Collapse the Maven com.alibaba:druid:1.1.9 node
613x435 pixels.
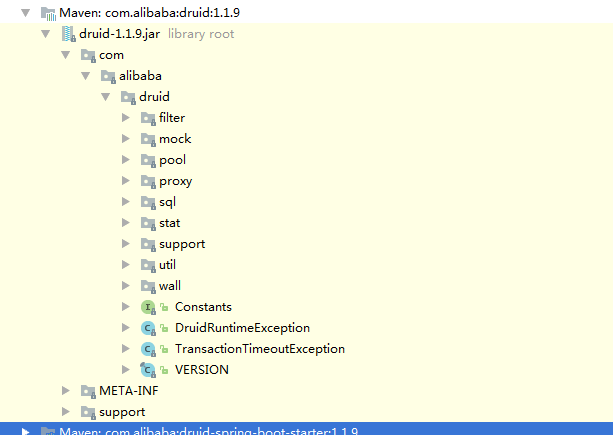[x=26, y=13]
